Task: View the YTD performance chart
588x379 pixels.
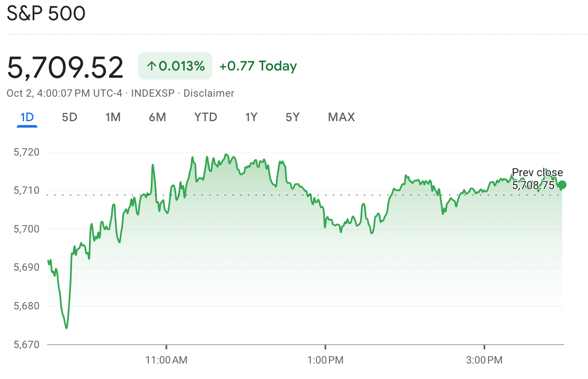Action: 205,117
